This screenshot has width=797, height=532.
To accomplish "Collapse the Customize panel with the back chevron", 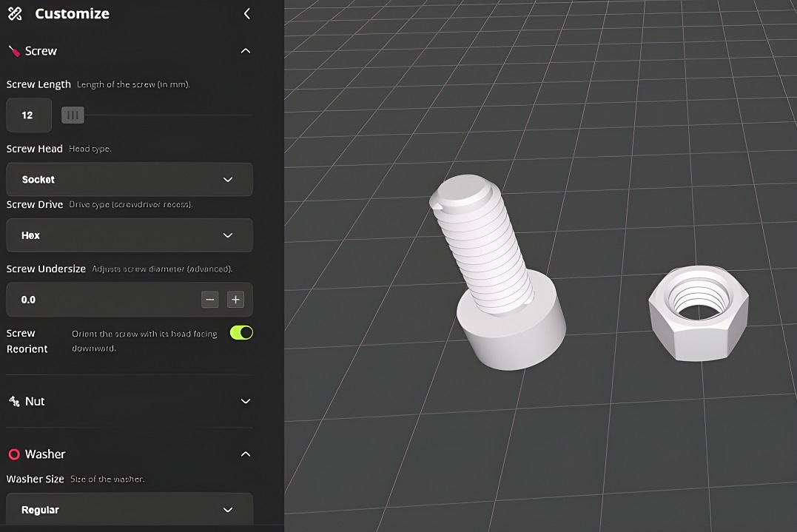I will (x=247, y=14).
